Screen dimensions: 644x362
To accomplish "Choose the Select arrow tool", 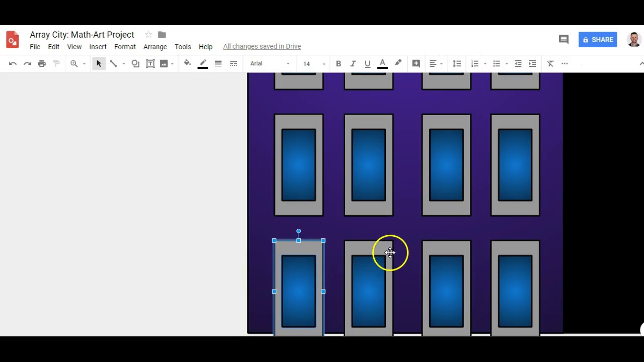I will point(99,64).
